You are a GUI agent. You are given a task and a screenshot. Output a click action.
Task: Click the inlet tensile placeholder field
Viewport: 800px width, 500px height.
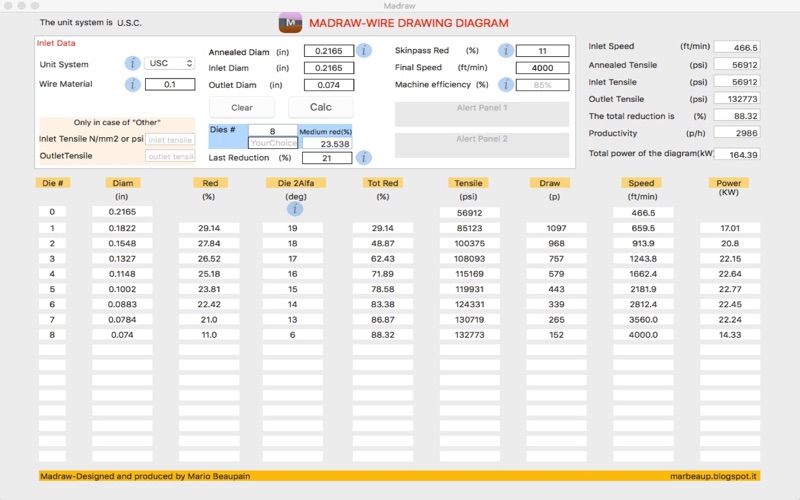(x=170, y=140)
